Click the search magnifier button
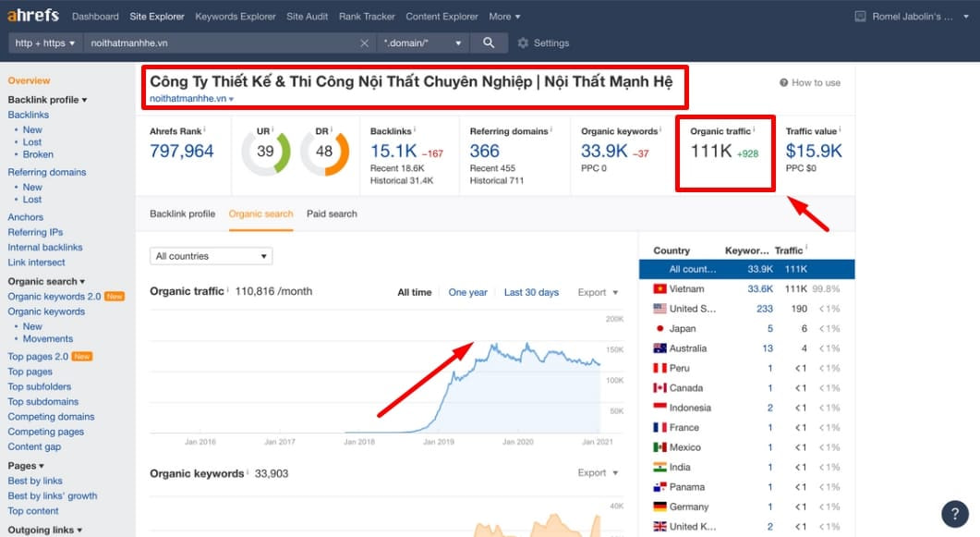Image resolution: width=980 pixels, height=537 pixels. pyautogui.click(x=489, y=43)
